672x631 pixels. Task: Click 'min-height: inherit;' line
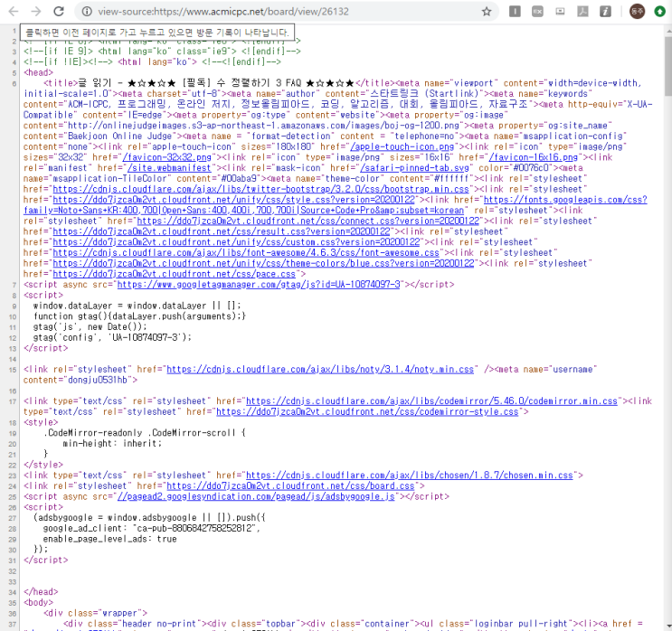coord(112,443)
